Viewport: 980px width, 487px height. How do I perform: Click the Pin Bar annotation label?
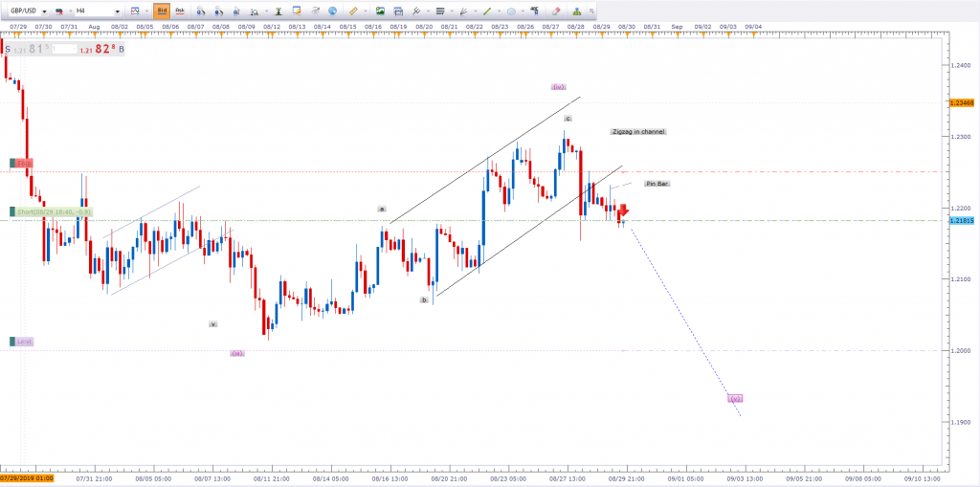(656, 183)
